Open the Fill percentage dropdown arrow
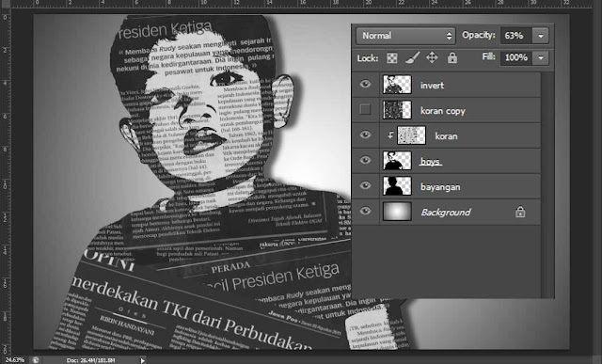Screen dimensions: 602x364 (x=541, y=58)
